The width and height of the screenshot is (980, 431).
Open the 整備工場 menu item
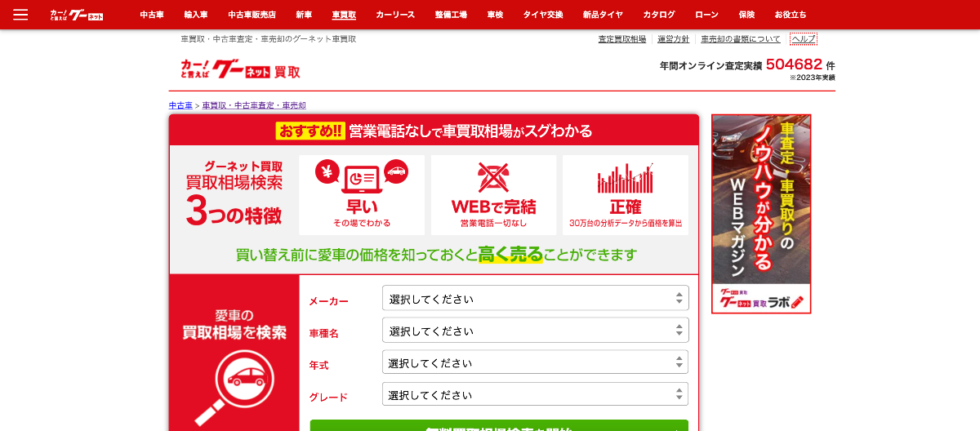[451, 15]
